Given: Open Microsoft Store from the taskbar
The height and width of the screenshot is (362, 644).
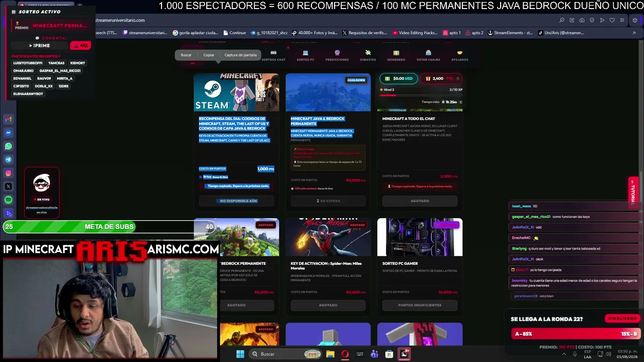Looking at the screenshot, I should (x=389, y=354).
